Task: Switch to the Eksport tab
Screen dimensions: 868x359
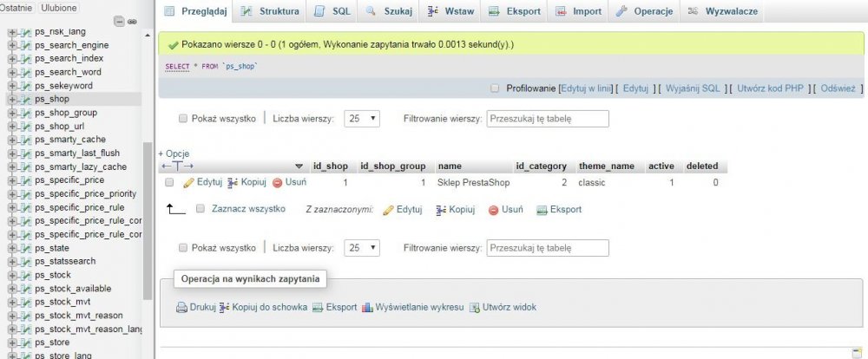Action: [x=514, y=11]
